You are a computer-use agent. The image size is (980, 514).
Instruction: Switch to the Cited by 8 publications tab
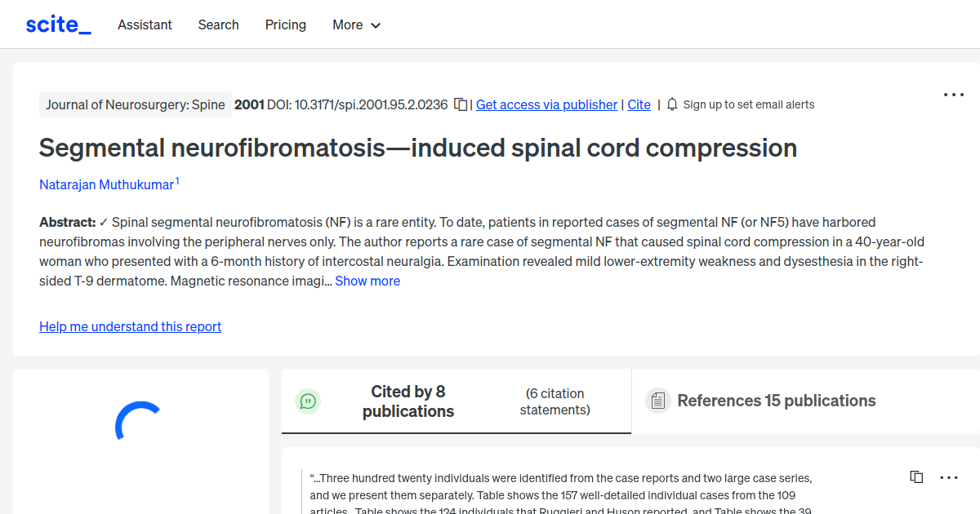point(408,401)
